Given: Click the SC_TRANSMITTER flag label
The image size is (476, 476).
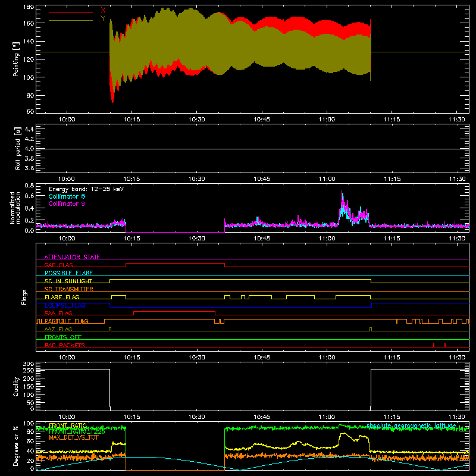Looking at the screenshot, I should [x=68, y=289].
